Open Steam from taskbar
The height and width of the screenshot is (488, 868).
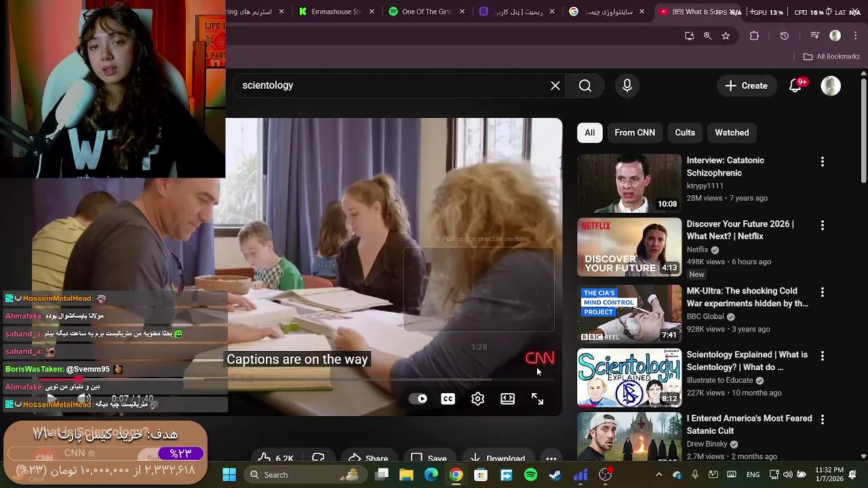tap(555, 475)
